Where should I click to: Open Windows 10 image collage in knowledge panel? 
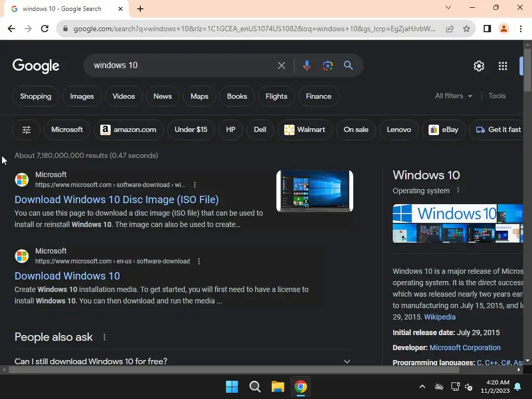tap(458, 223)
